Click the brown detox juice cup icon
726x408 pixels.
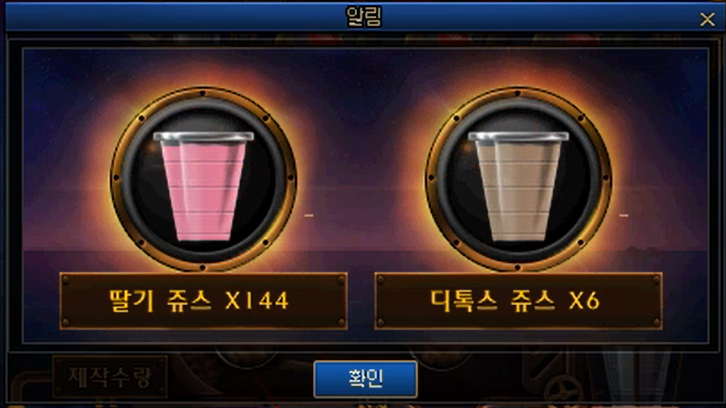pos(518,187)
